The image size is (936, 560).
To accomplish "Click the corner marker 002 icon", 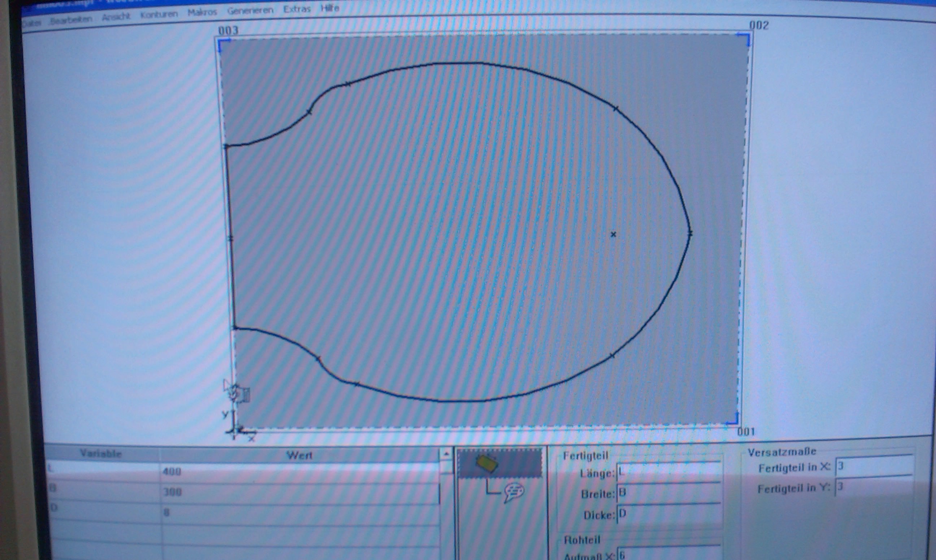I will [744, 39].
